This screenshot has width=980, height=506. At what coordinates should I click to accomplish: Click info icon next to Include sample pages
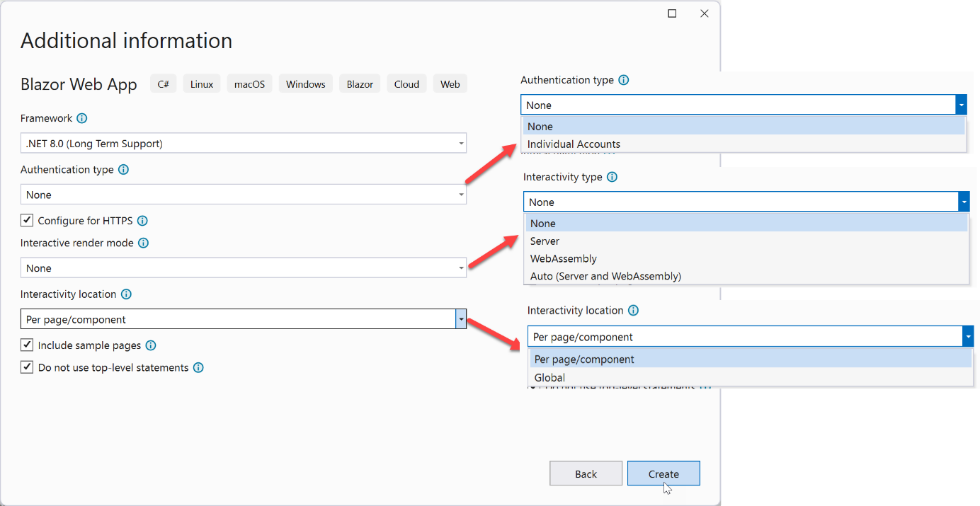150,345
